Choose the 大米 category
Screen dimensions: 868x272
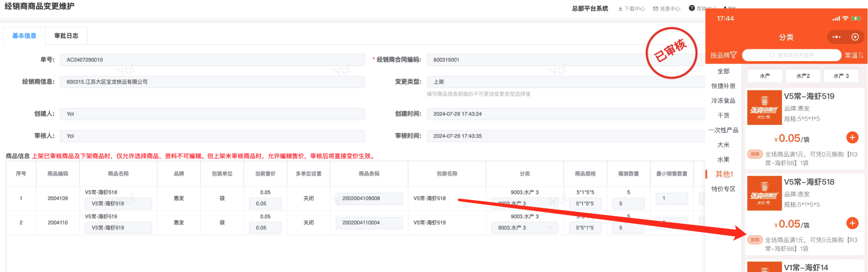pos(723,145)
